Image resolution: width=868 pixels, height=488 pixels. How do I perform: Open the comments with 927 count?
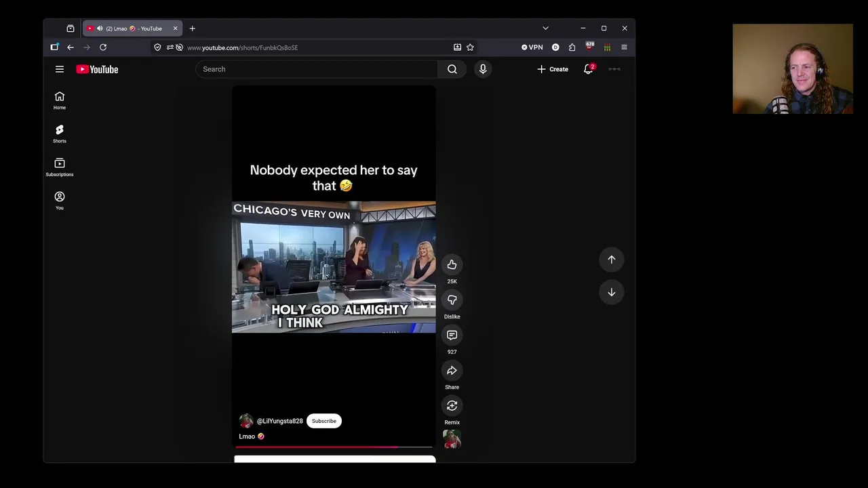tap(452, 335)
